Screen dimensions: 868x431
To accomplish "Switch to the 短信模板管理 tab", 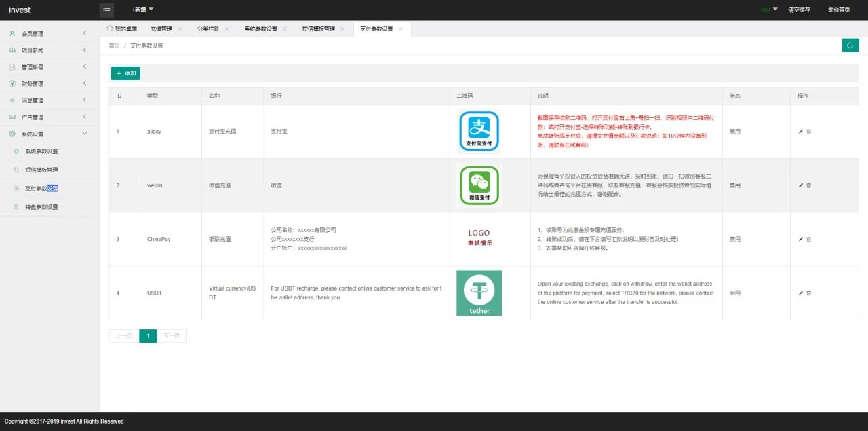I will pos(318,29).
